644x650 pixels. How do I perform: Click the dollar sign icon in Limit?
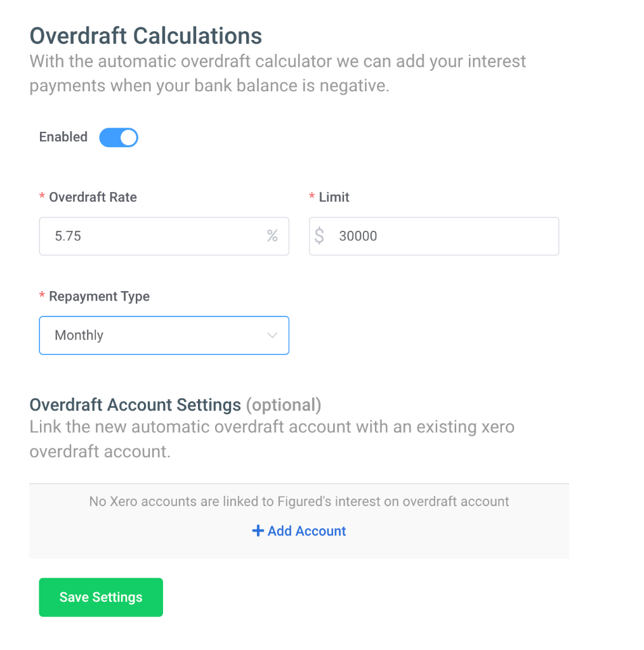tap(319, 235)
